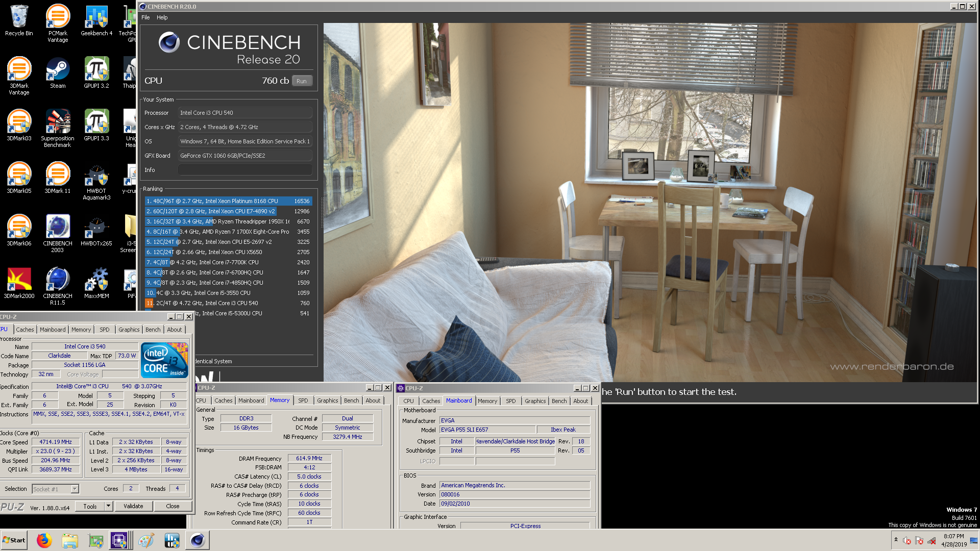This screenshot has height=551, width=980.
Task: Open Caches tab in left CPU-Z
Action: [24, 330]
